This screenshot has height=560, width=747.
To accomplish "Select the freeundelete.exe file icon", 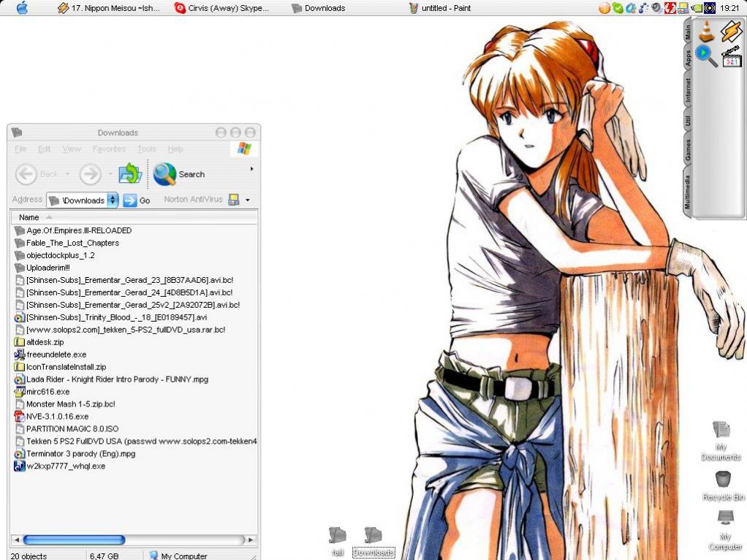I will pos(19,355).
